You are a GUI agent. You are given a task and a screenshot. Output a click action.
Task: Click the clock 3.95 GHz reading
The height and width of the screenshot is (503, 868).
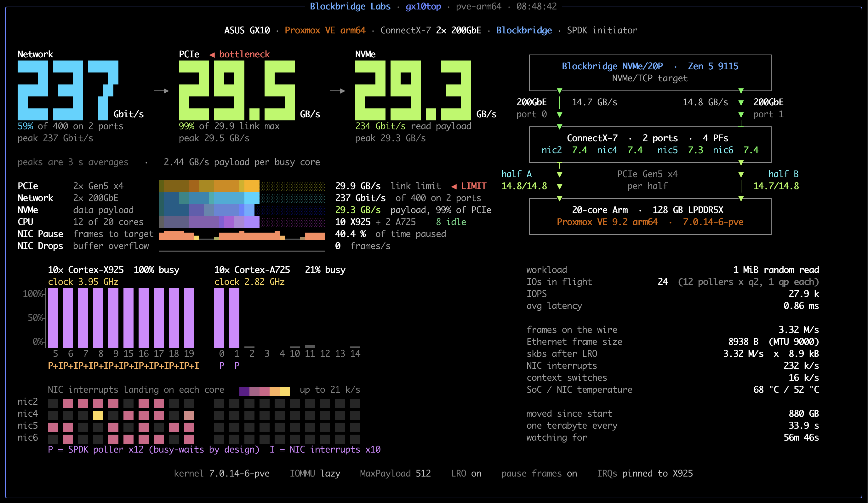click(x=83, y=282)
